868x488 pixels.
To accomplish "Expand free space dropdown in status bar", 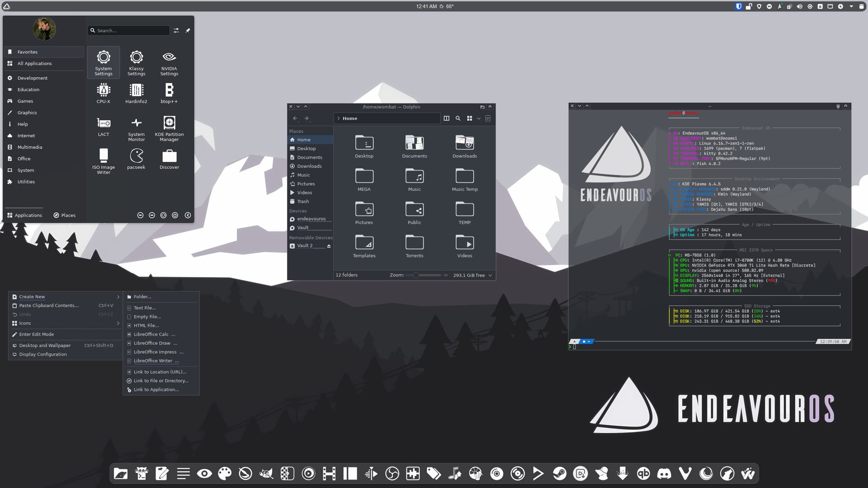I will point(490,275).
